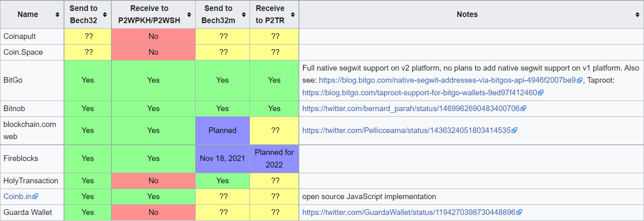Click external icon after BitGo native-segwit URL
This screenshot has height=221, width=644.
pos(580,80)
